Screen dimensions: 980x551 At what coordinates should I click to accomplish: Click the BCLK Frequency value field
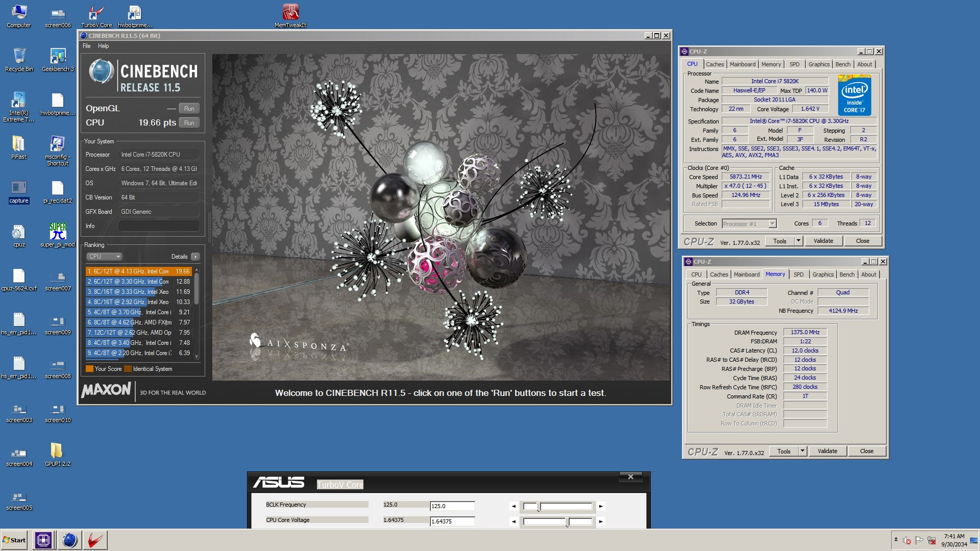tap(452, 506)
